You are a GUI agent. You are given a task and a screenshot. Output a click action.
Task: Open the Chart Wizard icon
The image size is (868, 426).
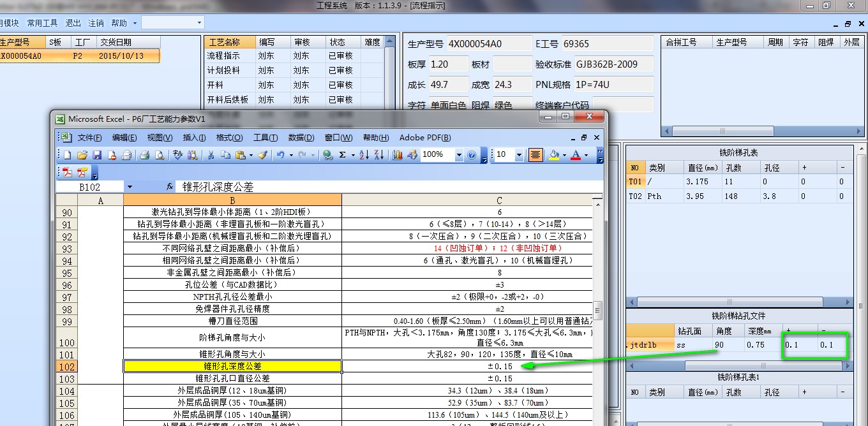tap(398, 154)
